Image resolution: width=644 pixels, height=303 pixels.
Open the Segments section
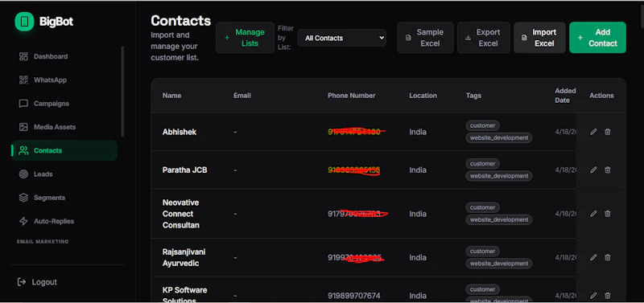pyautogui.click(x=64, y=198)
